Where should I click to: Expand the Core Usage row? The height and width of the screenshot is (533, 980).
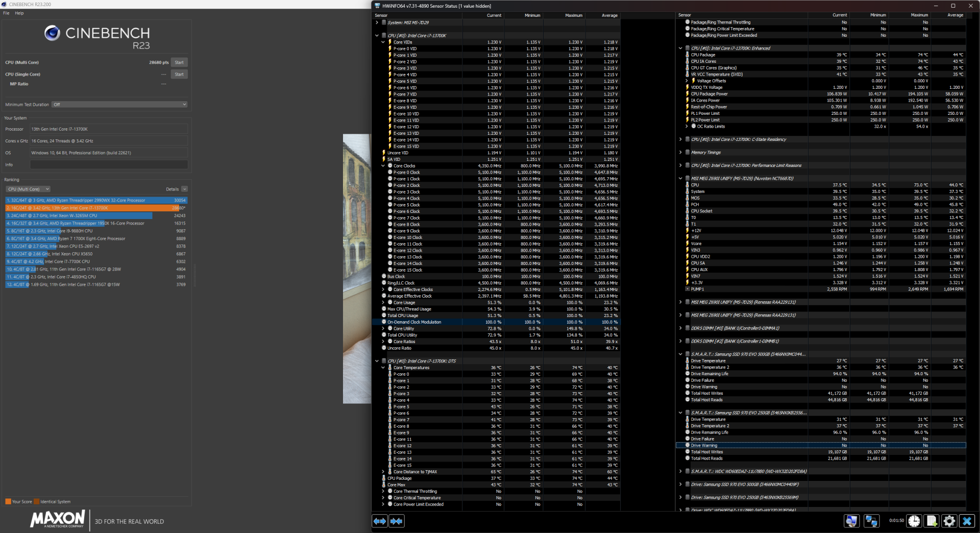383,302
